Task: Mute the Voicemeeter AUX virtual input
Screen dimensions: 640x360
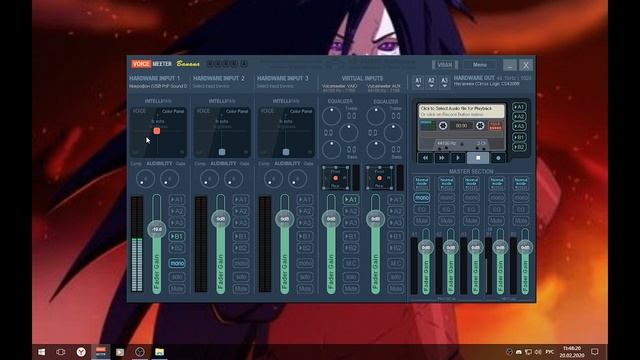Action: click(395, 289)
